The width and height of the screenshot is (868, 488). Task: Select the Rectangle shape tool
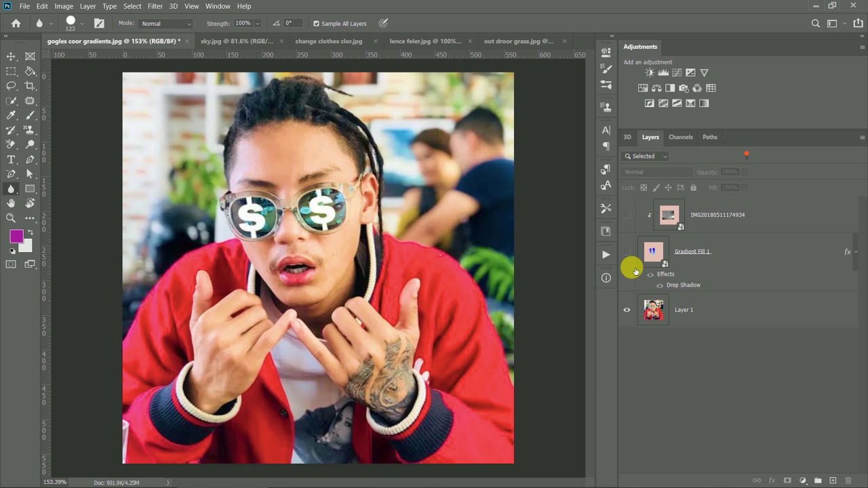(30, 189)
